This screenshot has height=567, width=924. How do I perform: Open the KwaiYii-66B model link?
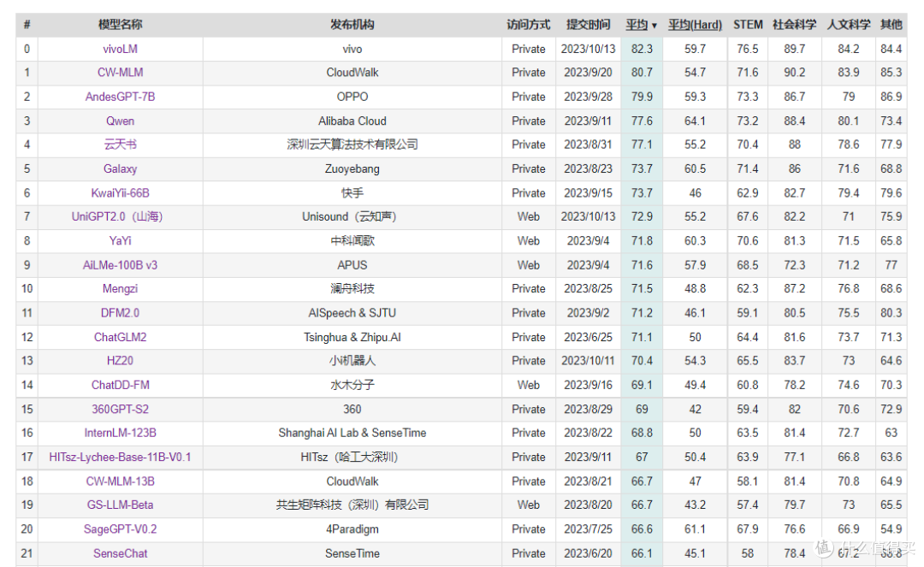pos(121,193)
